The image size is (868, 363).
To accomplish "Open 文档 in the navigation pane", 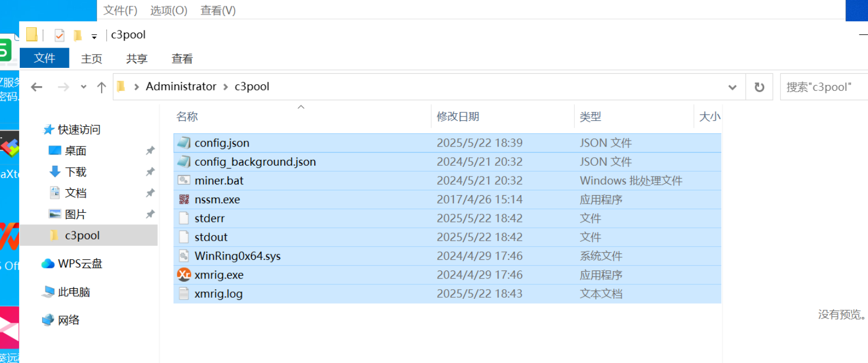I will (x=75, y=193).
